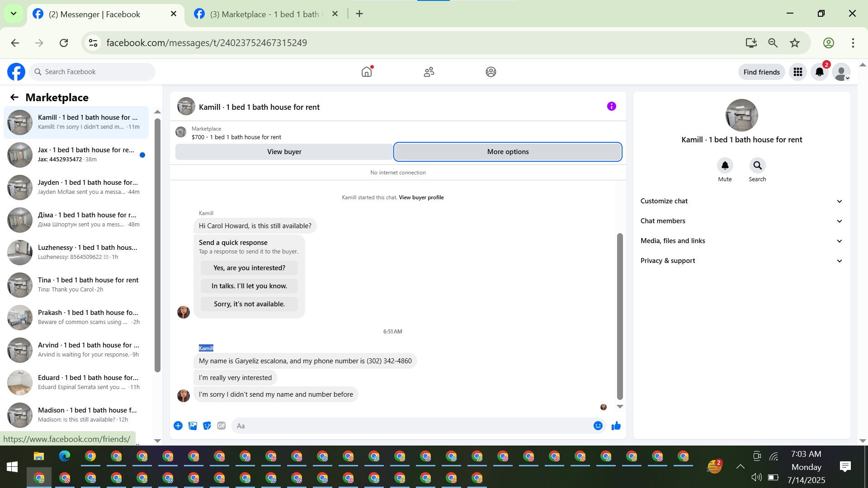The height and width of the screenshot is (488, 868).
Task: Switch to Marketplace browser tab
Action: pos(264,14)
